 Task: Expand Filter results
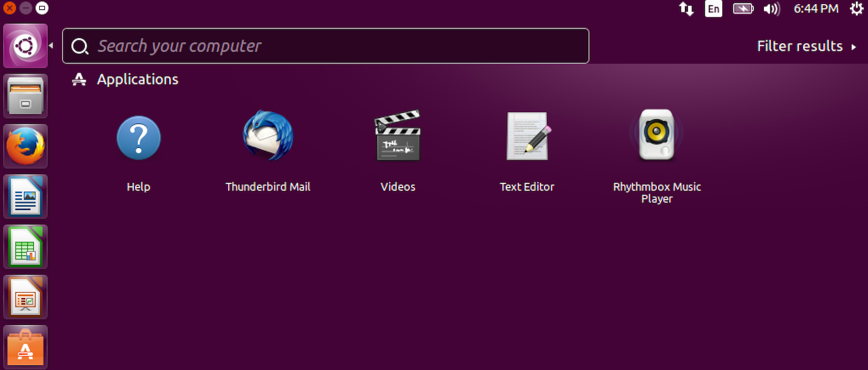tap(807, 46)
